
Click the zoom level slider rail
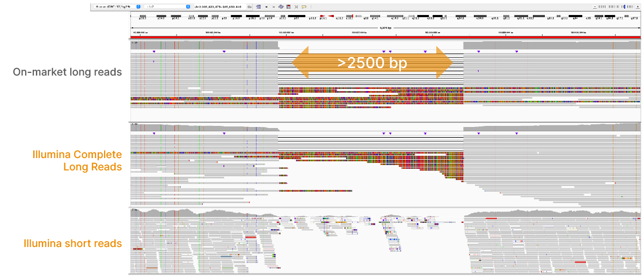617,7
